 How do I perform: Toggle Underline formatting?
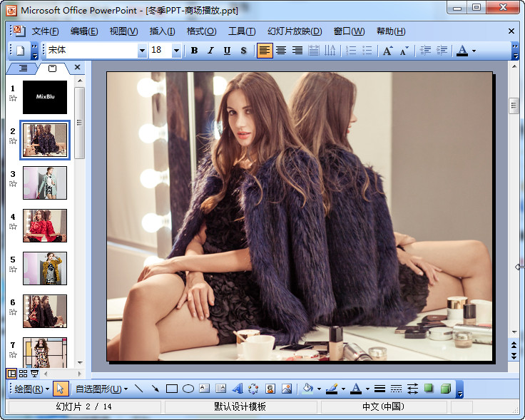[227, 51]
